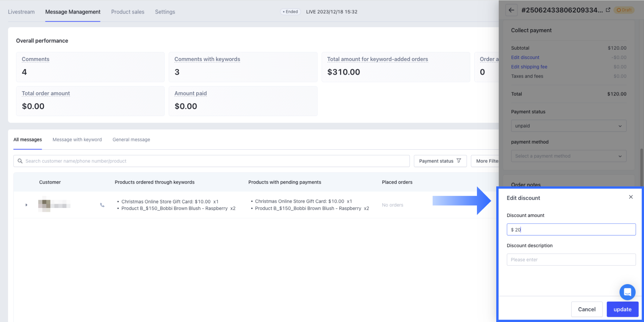Close the Edit discount dialog
Screen dimensions: 644x322
pyautogui.click(x=631, y=197)
